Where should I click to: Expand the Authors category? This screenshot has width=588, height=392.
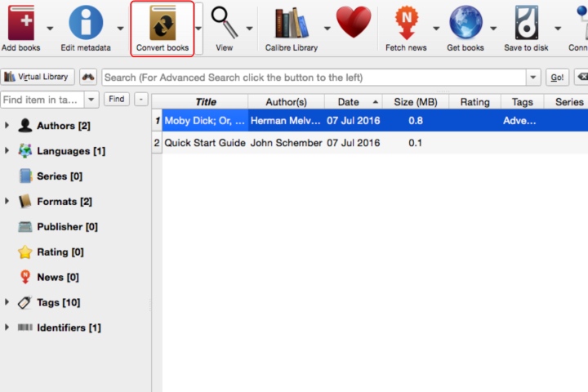point(7,125)
